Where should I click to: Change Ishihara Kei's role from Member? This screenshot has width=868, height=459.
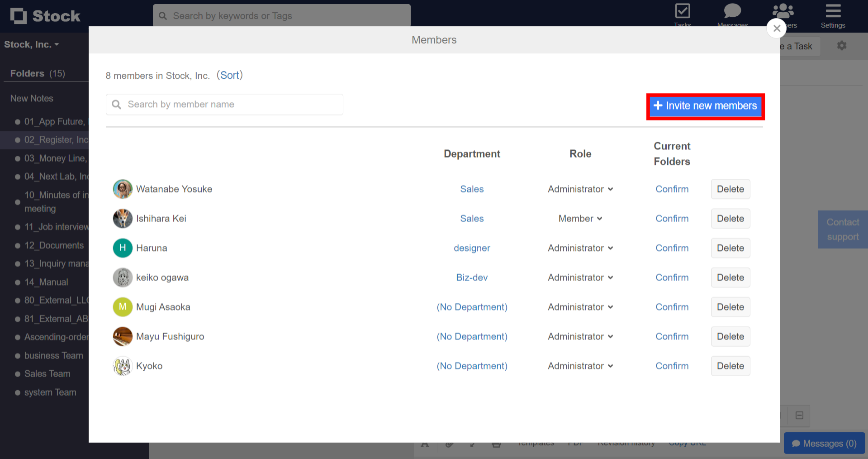580,218
